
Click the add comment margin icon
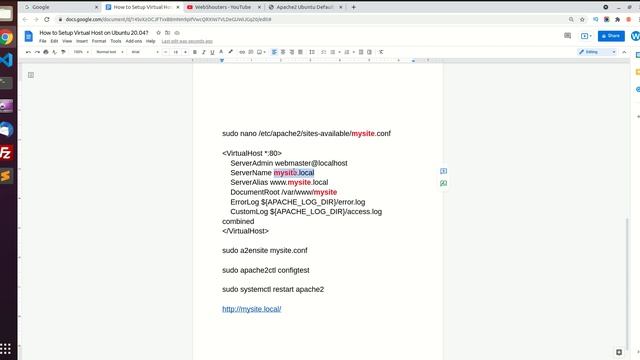pos(443,171)
